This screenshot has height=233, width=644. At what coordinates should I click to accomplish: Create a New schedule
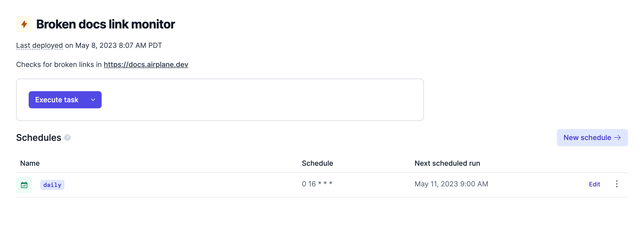point(592,138)
